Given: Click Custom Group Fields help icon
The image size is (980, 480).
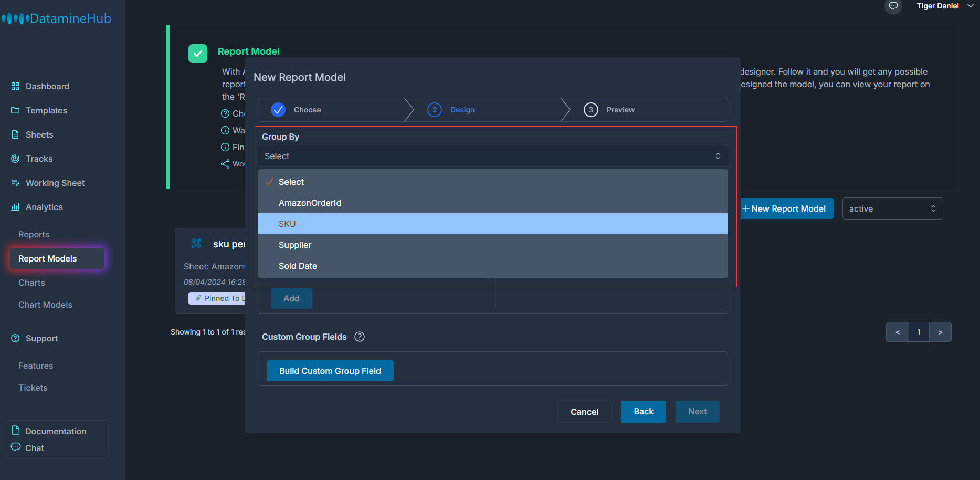Looking at the screenshot, I should pyautogui.click(x=360, y=337).
